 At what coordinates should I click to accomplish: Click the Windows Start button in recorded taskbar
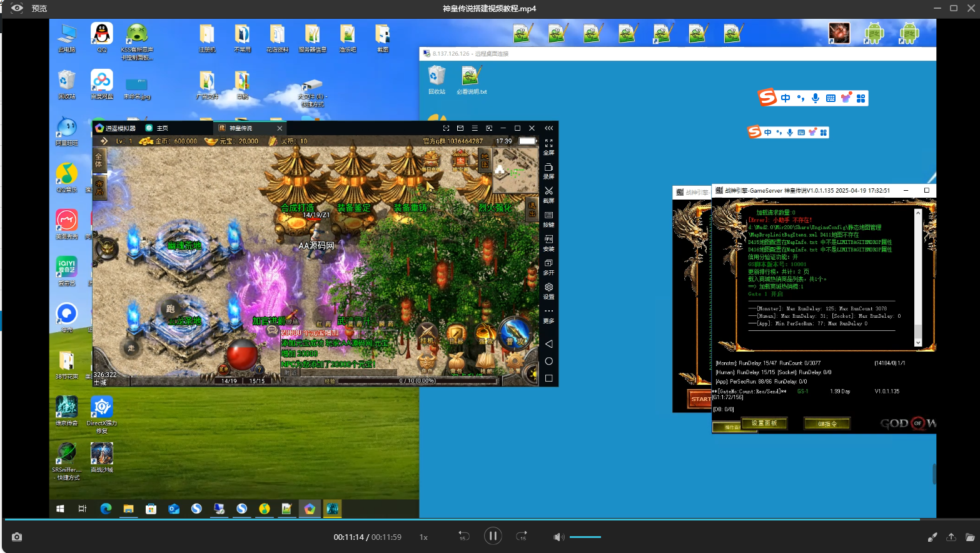60,509
